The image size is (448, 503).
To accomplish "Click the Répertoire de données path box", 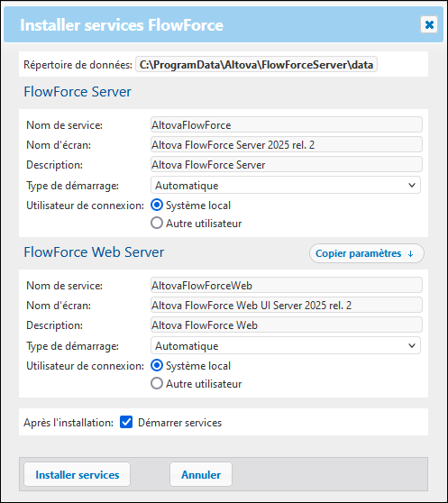I will click(256, 65).
